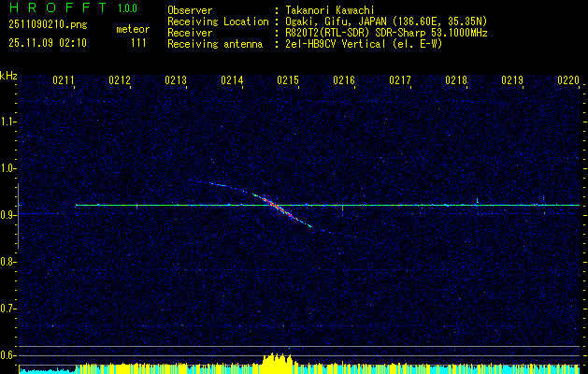The image size is (588, 374).
Task: Click time marker 0220
Action: click(x=568, y=79)
